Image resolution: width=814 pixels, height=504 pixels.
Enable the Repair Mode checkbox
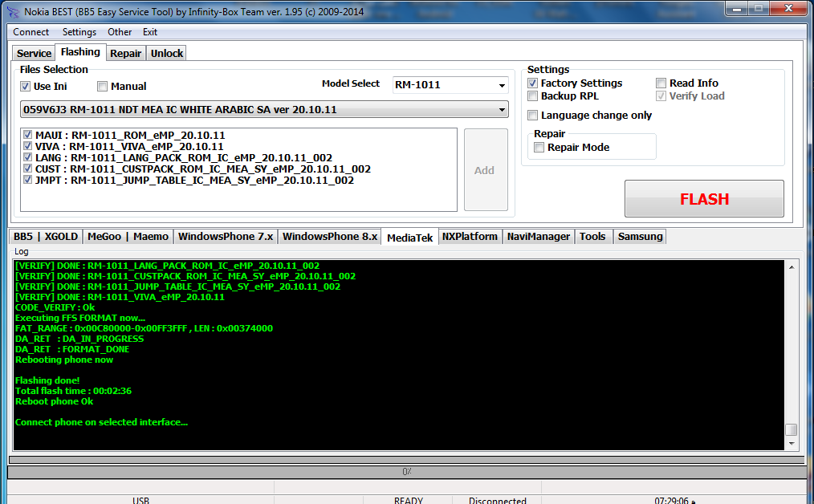[539, 148]
